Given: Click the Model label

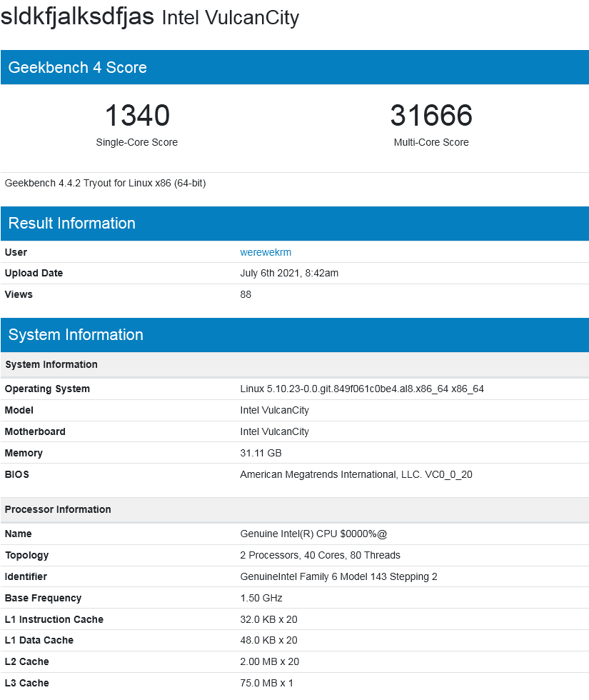Looking at the screenshot, I should click(19, 410).
